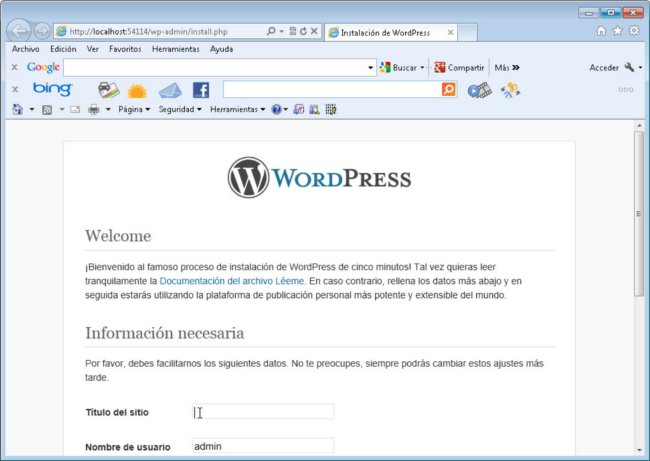Close the Google toolbar with its X

[15, 67]
